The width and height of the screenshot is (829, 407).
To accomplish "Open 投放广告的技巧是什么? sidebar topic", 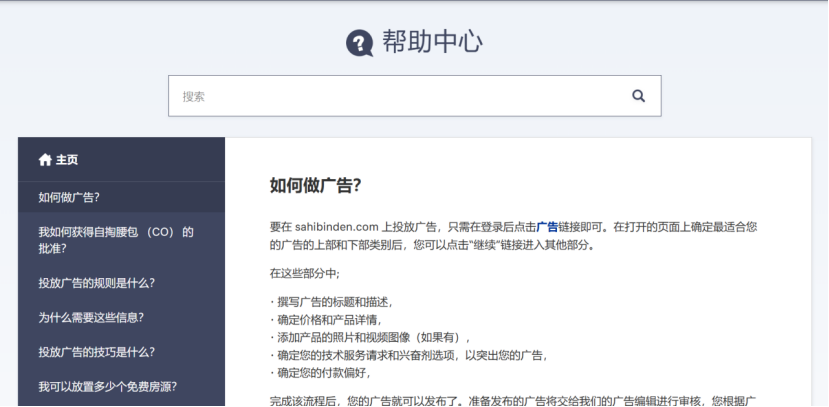I will point(96,352).
